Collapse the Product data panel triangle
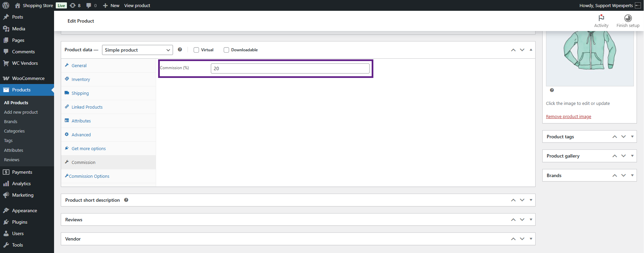 tap(531, 50)
